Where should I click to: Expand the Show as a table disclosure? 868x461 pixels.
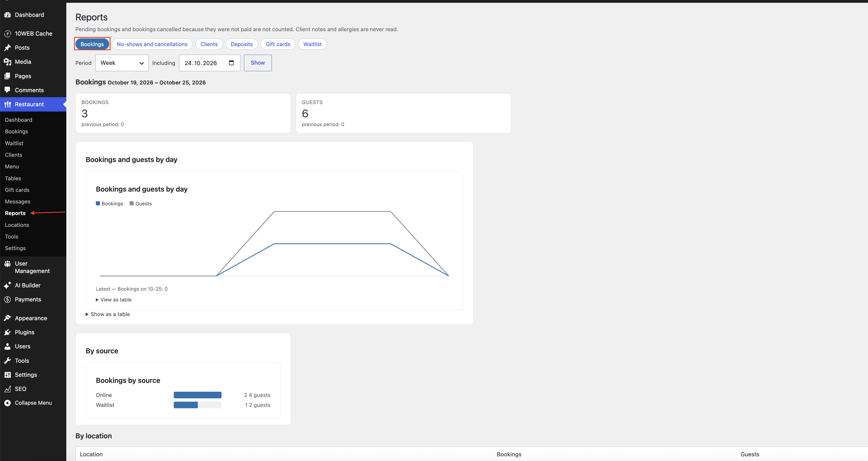point(108,314)
